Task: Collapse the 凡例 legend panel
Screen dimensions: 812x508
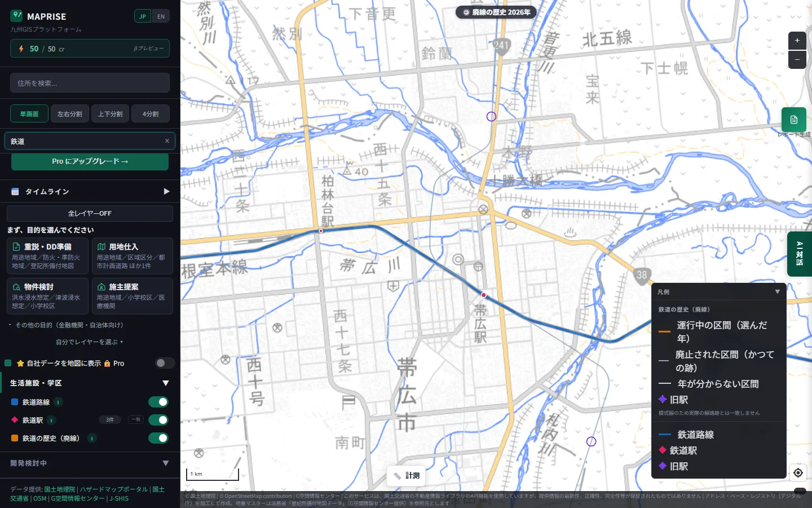Action: pos(777,292)
